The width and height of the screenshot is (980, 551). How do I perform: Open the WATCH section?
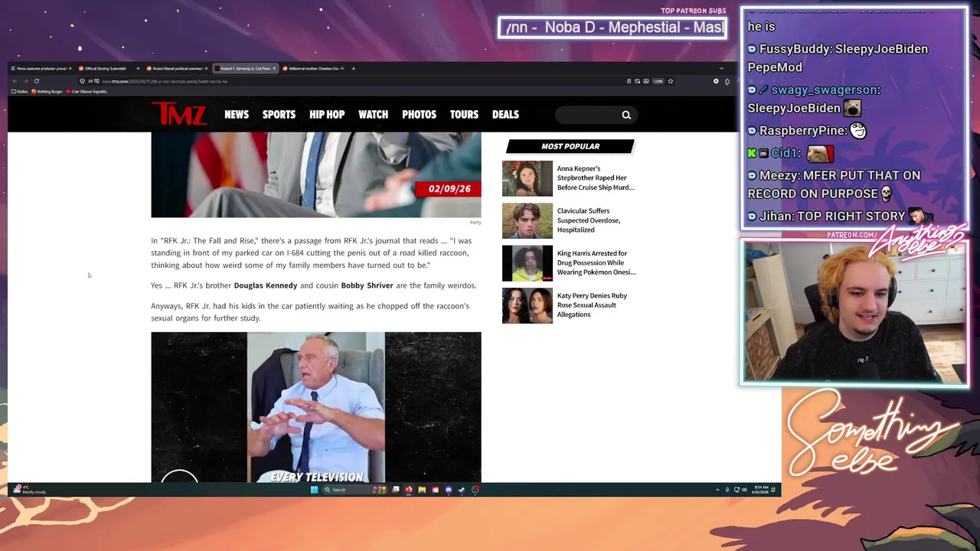click(374, 114)
